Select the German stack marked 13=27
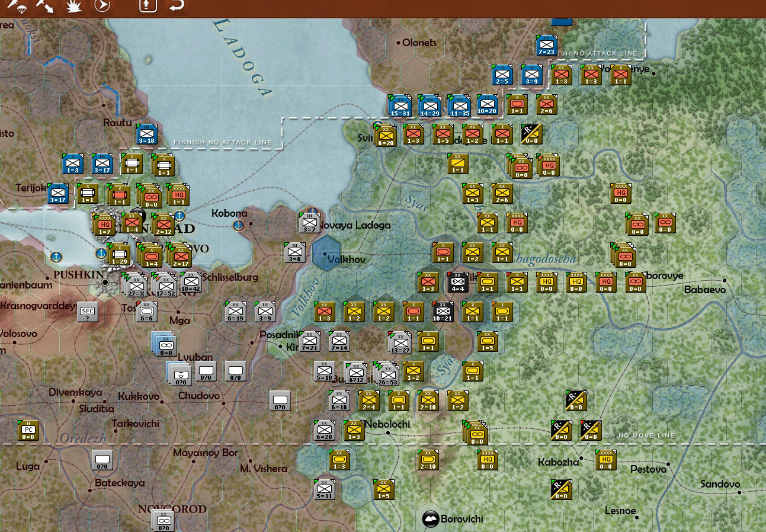 click(400, 343)
